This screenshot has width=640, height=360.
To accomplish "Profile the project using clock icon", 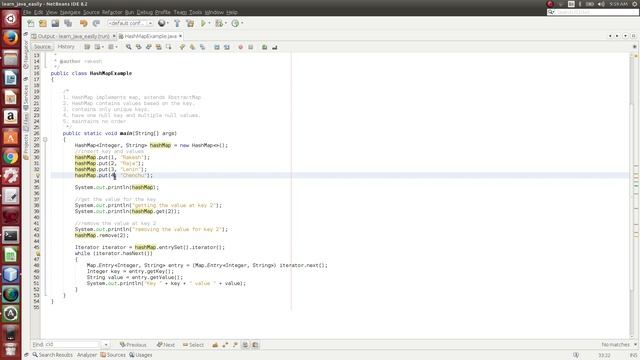I will coord(235,23).
